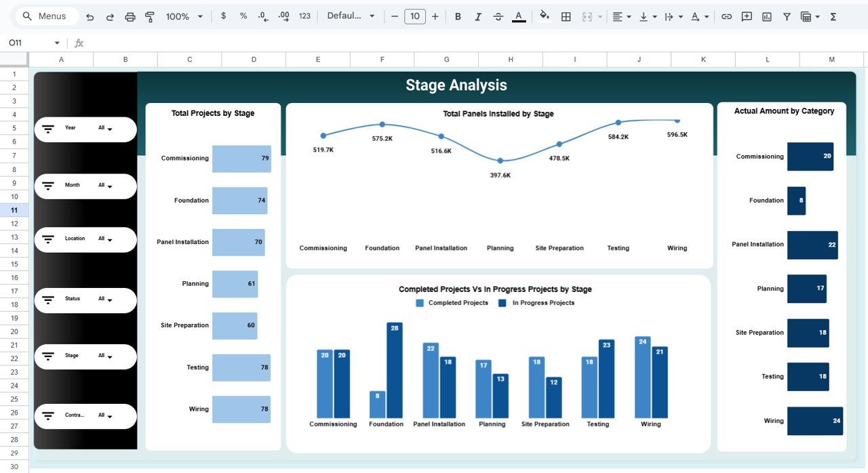
Task: Click the undo button
Action: [x=89, y=16]
